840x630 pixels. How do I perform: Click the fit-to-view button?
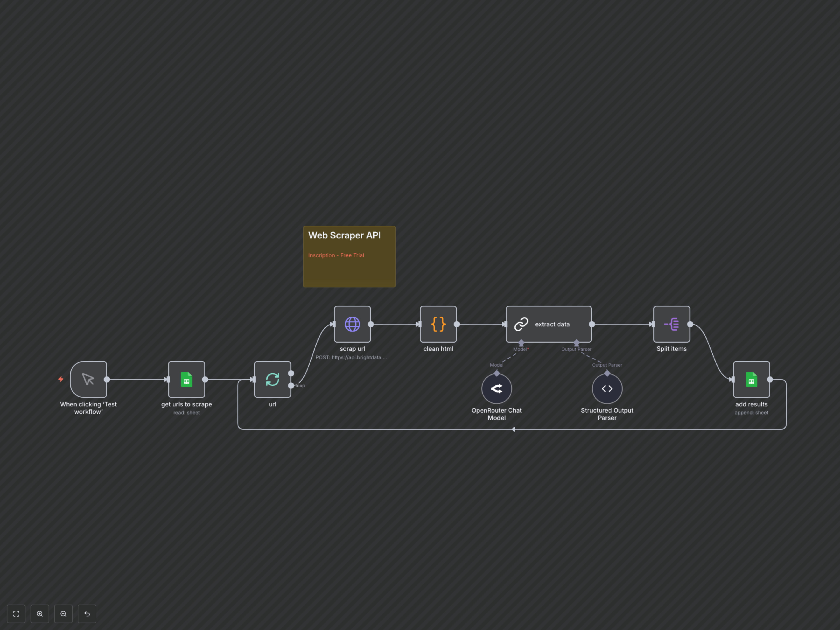click(16, 614)
